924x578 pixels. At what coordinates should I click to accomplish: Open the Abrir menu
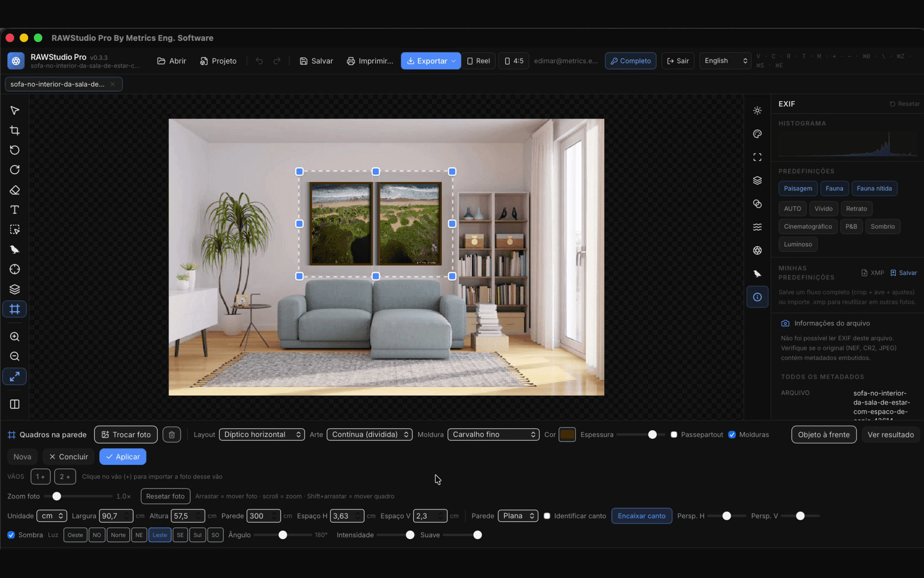click(172, 61)
